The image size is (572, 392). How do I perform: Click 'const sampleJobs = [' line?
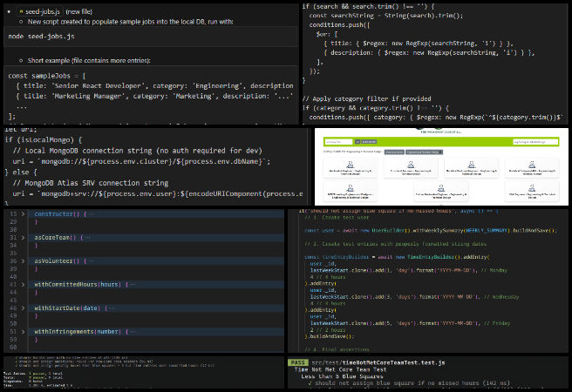[x=47, y=76]
